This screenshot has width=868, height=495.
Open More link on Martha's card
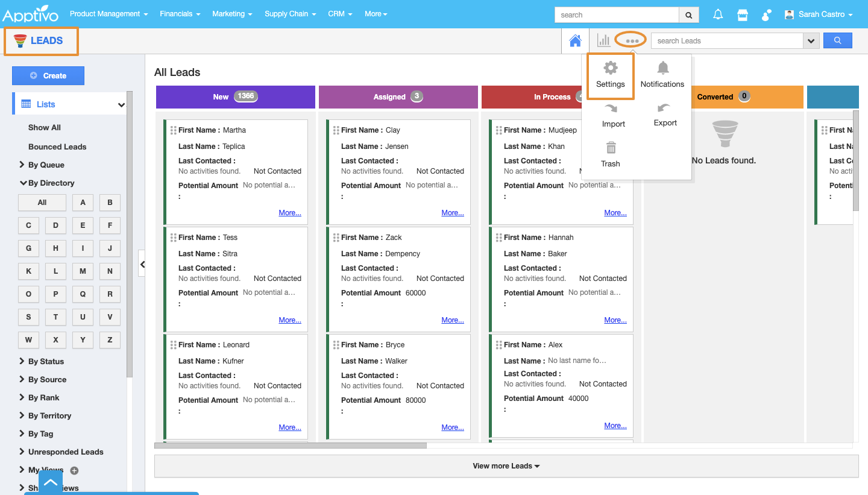click(x=290, y=213)
